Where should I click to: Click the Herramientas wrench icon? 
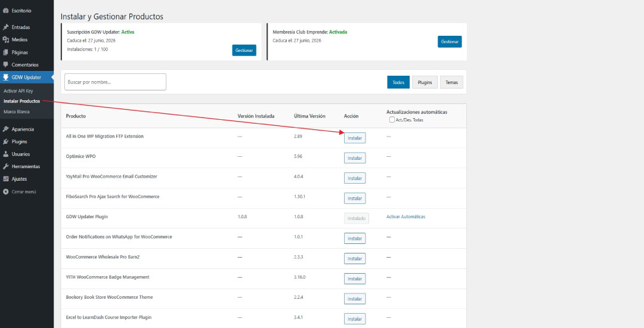[x=6, y=166]
